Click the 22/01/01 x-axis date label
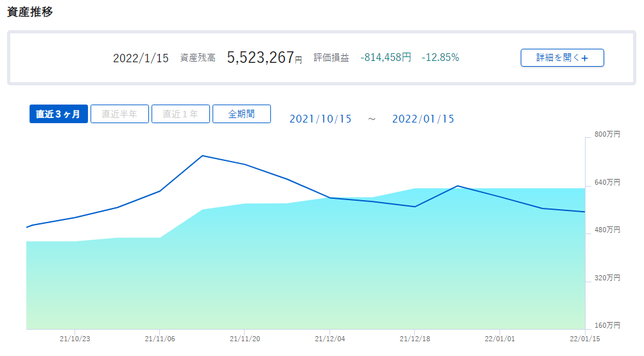 500,339
